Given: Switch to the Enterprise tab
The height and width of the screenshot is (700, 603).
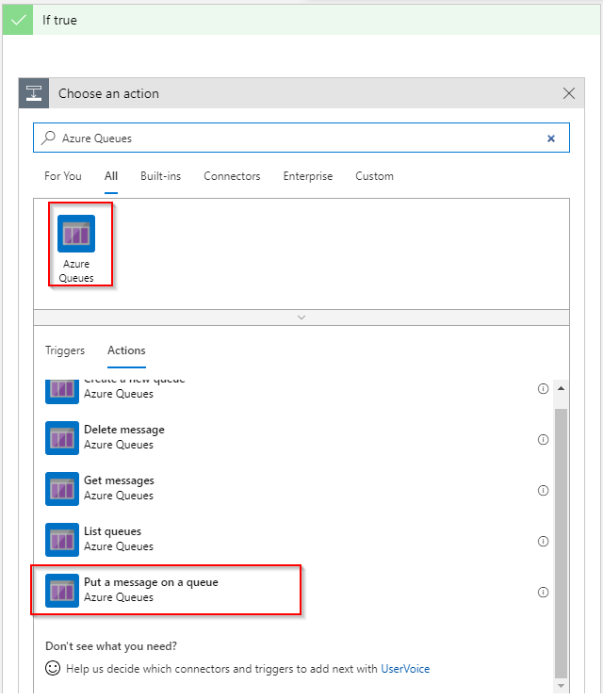Looking at the screenshot, I should (x=308, y=176).
